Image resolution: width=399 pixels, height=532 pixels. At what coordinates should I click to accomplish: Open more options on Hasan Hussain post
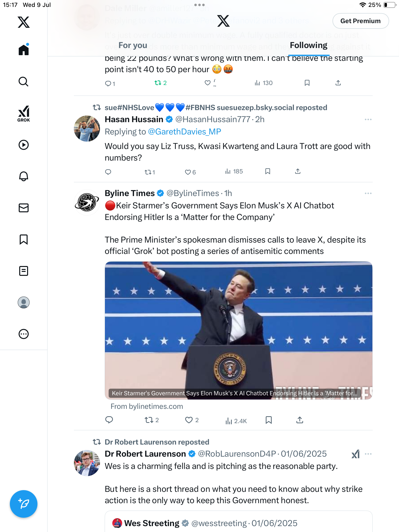pyautogui.click(x=368, y=119)
